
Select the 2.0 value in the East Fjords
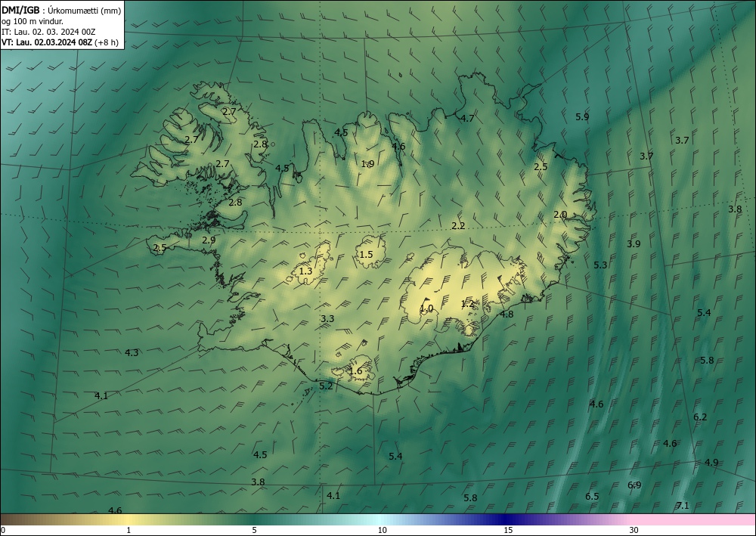[560, 215]
